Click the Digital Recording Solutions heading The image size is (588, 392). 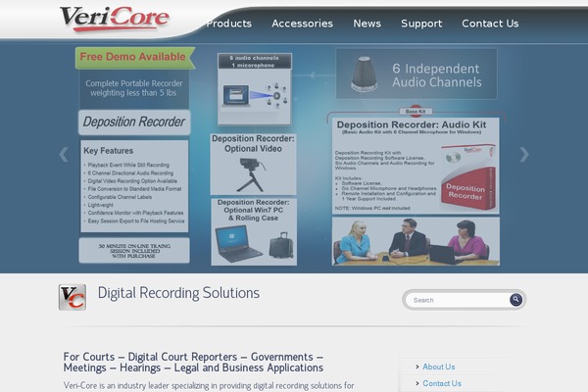[x=178, y=293]
